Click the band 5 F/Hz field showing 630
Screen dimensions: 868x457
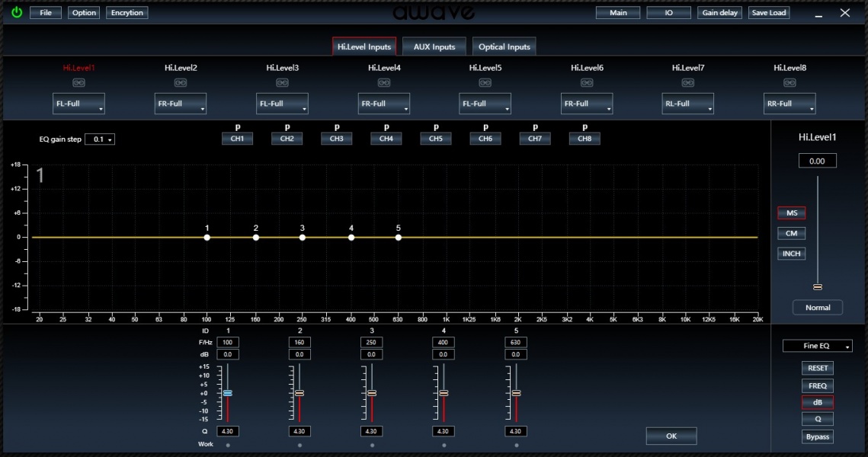click(516, 343)
